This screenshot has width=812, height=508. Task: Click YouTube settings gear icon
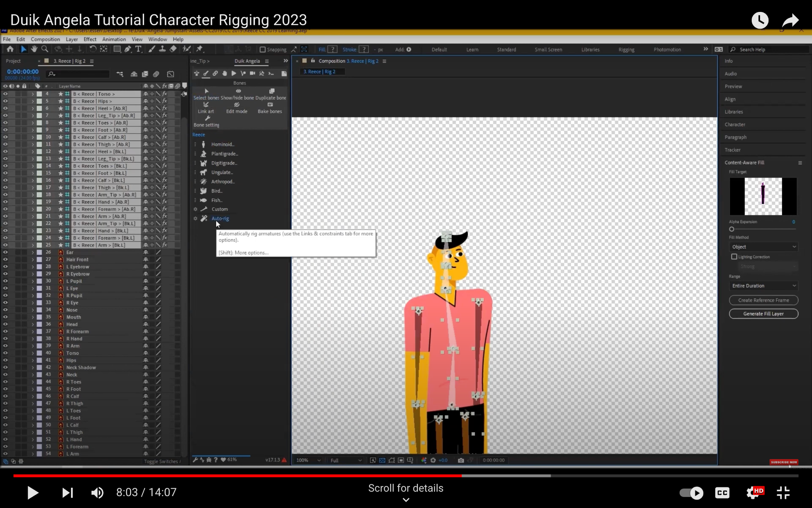pos(752,493)
